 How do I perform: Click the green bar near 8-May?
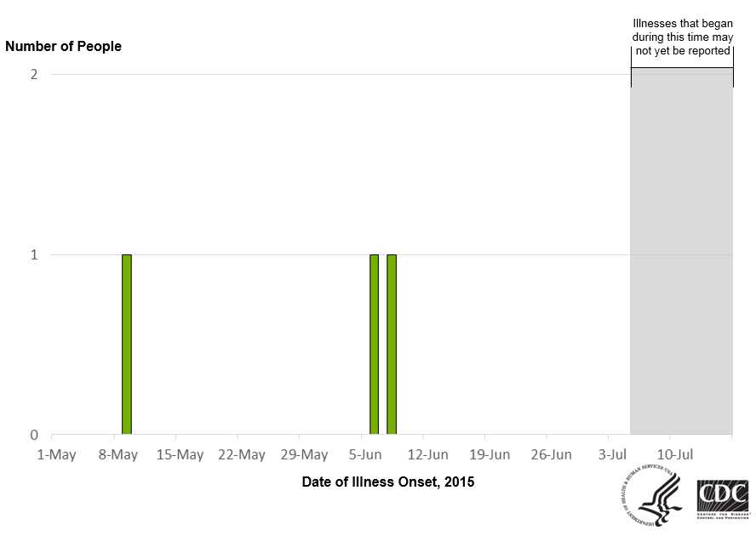[127, 344]
